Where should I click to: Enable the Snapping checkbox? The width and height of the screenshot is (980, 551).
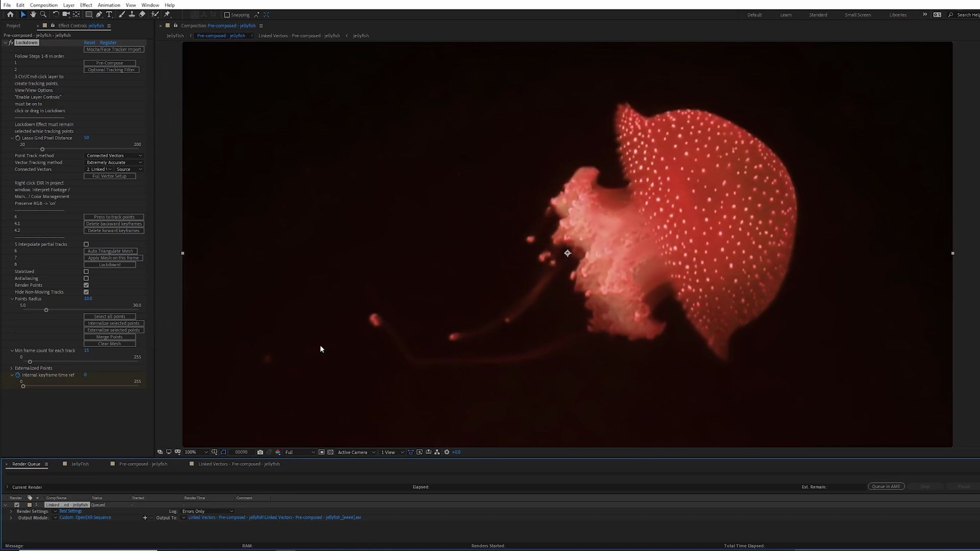(227, 15)
